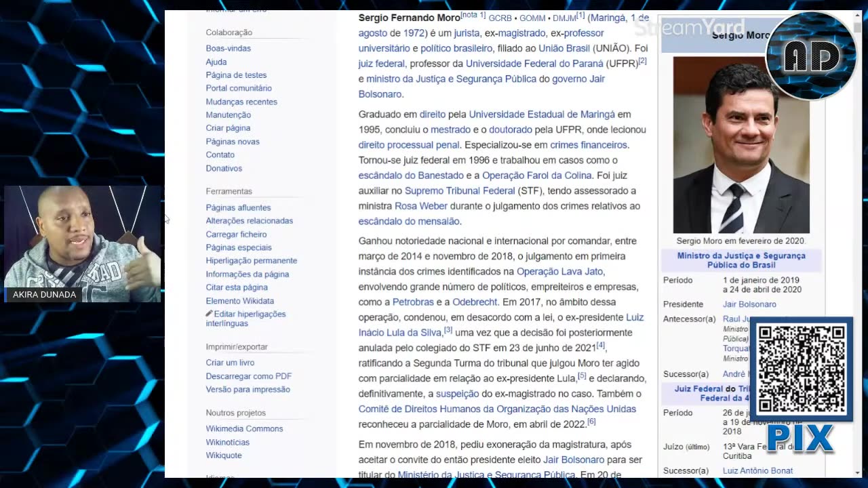The height and width of the screenshot is (488, 868).
Task: Click the pencil icon beside Editar hiperligações interlínguas
Action: [210, 314]
